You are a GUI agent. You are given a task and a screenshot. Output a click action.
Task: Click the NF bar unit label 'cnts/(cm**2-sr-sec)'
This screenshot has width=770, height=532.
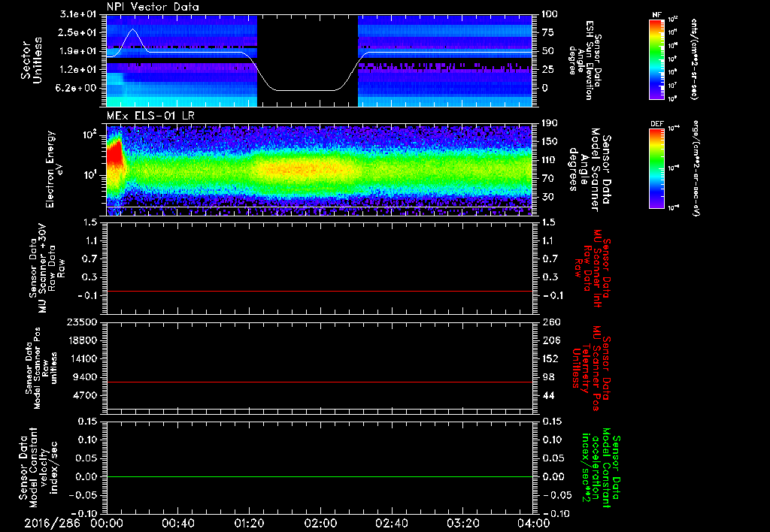[694, 59]
